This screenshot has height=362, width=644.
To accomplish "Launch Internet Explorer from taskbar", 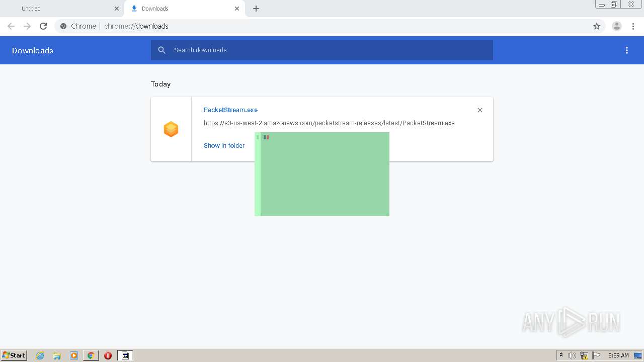I will [40, 355].
